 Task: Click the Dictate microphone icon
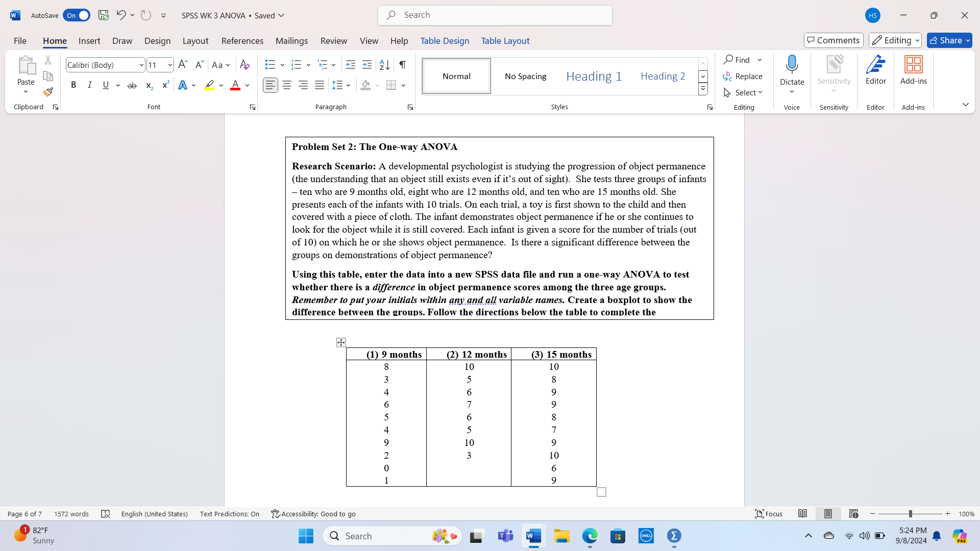coord(792,65)
